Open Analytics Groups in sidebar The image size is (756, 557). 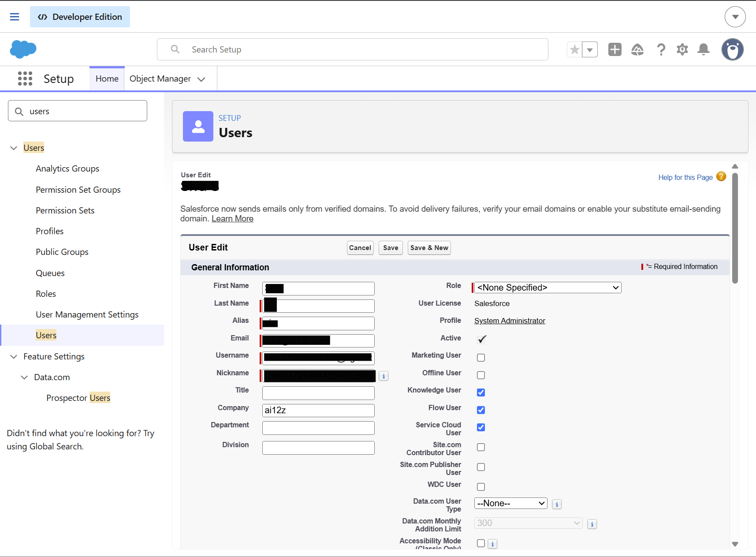[x=67, y=168]
